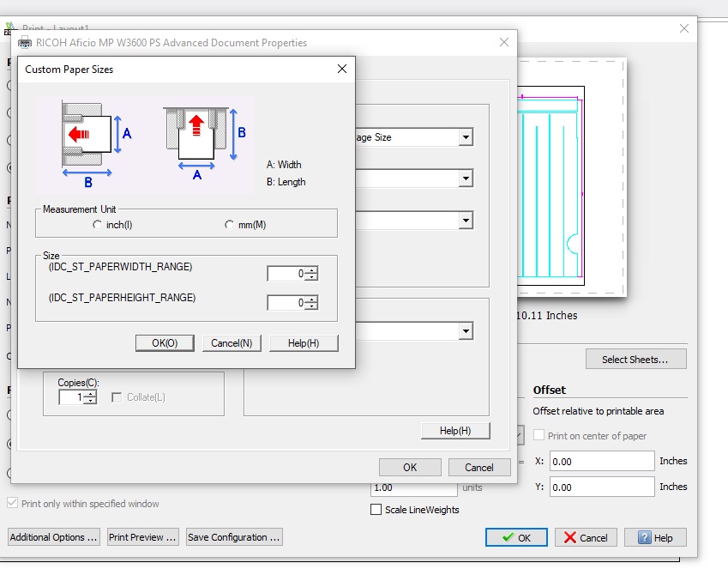Click the paper height value field
The width and height of the screenshot is (728, 581).
click(286, 303)
